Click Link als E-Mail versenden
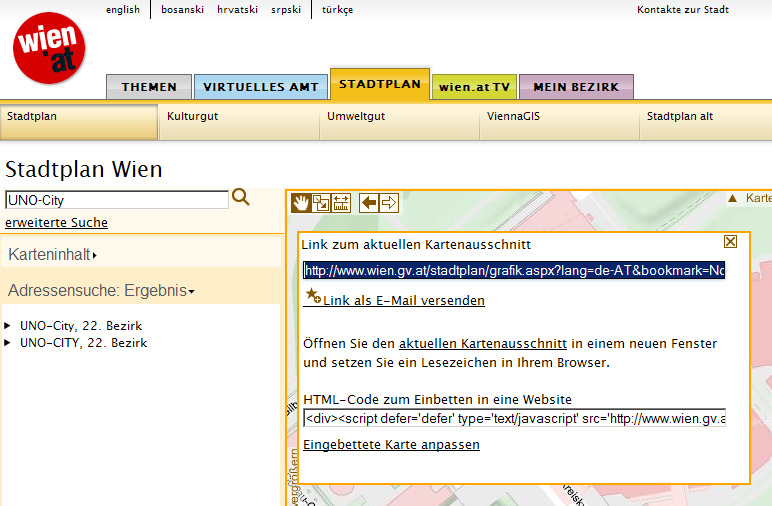772x506 pixels. tap(403, 300)
